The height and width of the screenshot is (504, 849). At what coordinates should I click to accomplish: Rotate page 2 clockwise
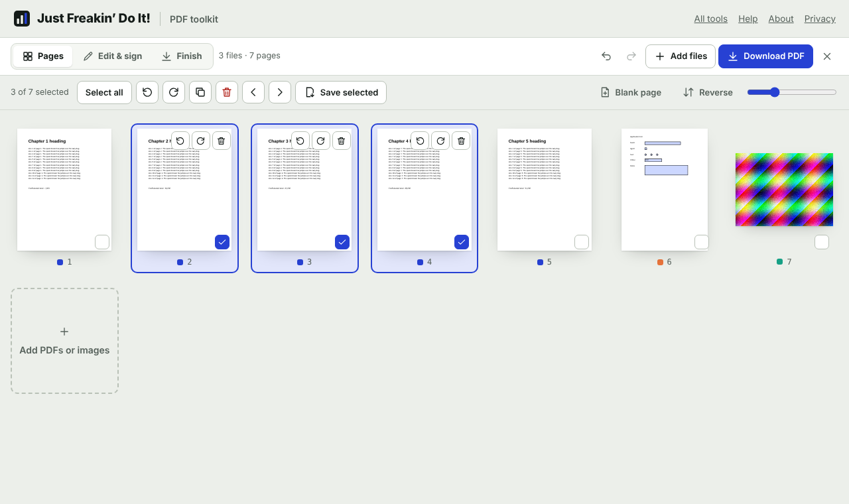201,141
